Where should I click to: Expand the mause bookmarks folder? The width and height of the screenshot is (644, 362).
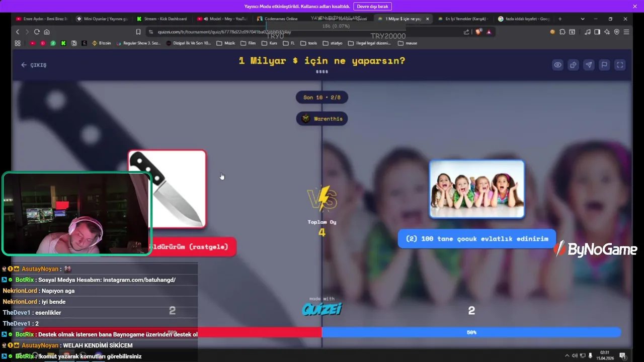[x=408, y=43]
